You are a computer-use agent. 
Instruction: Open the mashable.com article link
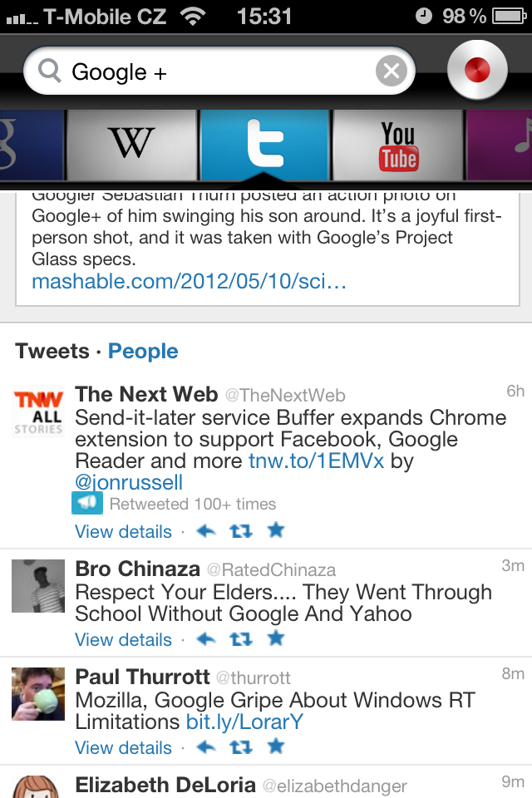point(190,282)
